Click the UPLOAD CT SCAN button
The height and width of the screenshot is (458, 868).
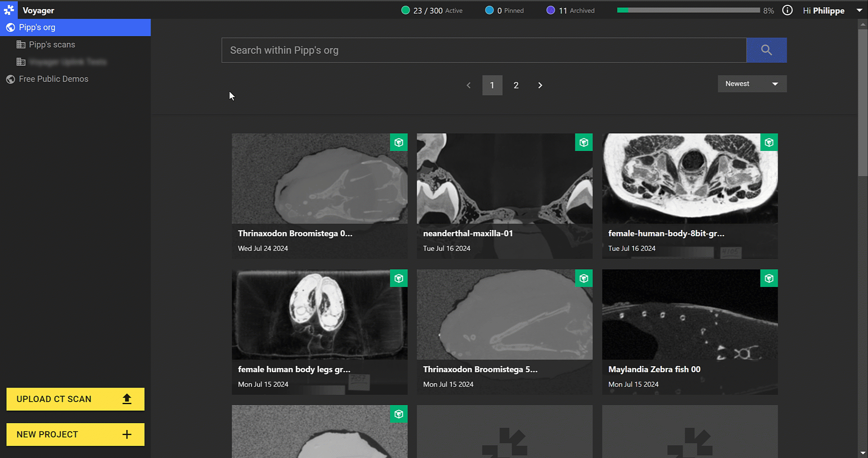pos(75,399)
